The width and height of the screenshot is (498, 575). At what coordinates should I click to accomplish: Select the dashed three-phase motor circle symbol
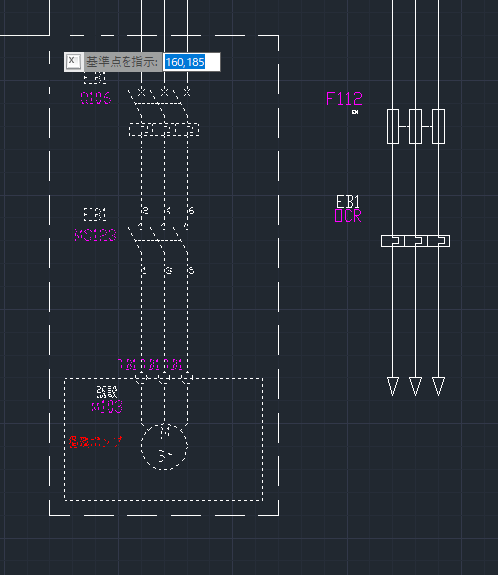coord(164,446)
